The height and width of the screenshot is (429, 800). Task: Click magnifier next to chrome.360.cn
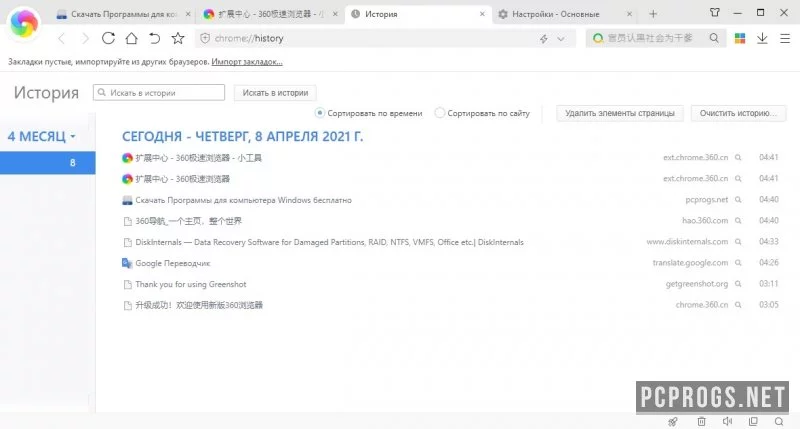click(738, 305)
